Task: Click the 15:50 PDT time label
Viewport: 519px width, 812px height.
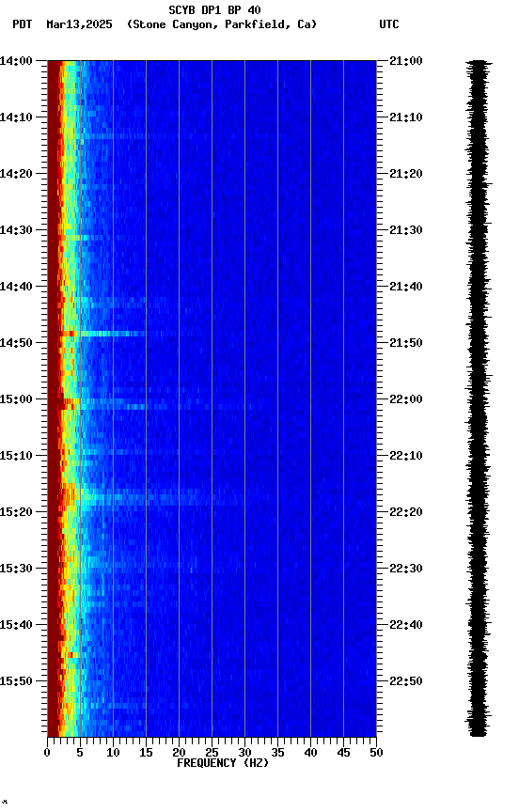Action: 16,681
